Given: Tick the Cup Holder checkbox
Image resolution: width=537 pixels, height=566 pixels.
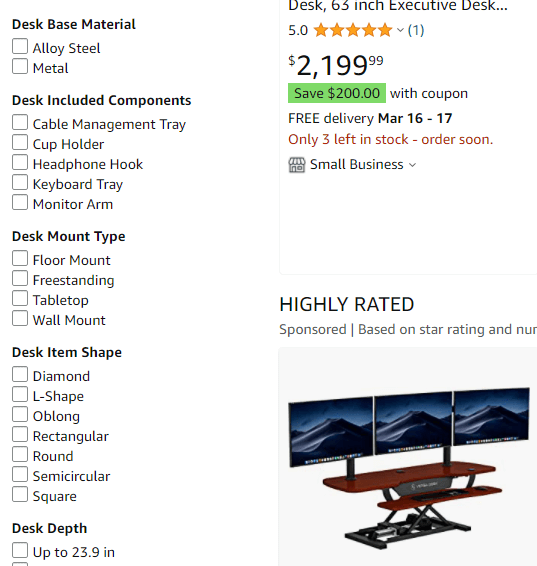Looking at the screenshot, I should click(20, 143).
